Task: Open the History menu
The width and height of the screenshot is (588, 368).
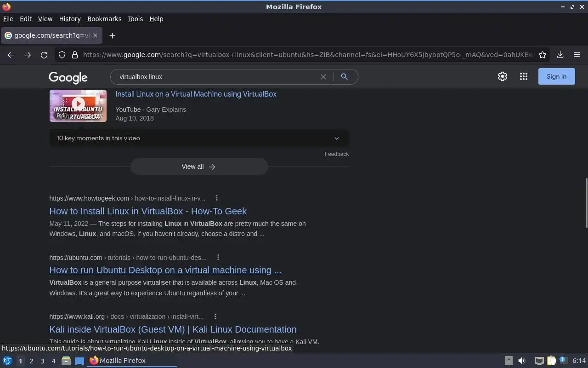Action: [x=70, y=19]
